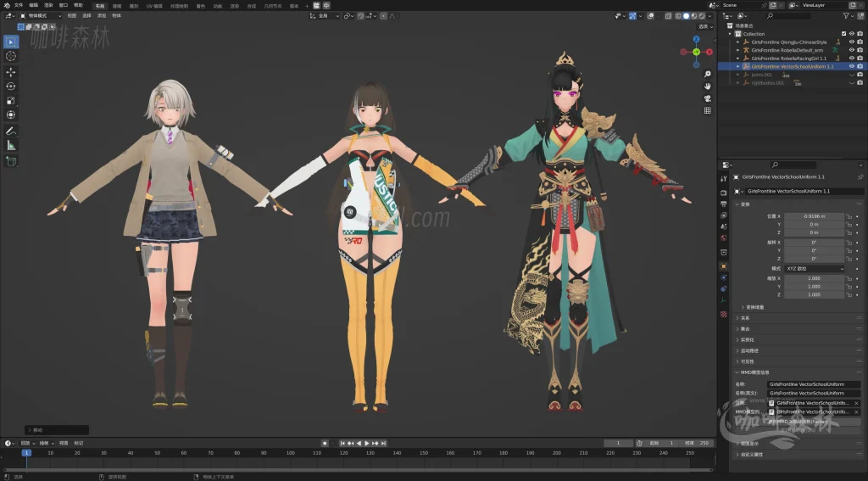
Task: Open the Render properties tab
Action: pos(724,193)
